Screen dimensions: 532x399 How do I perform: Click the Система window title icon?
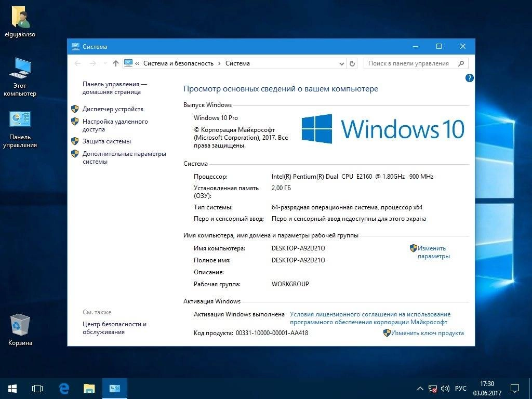76,46
